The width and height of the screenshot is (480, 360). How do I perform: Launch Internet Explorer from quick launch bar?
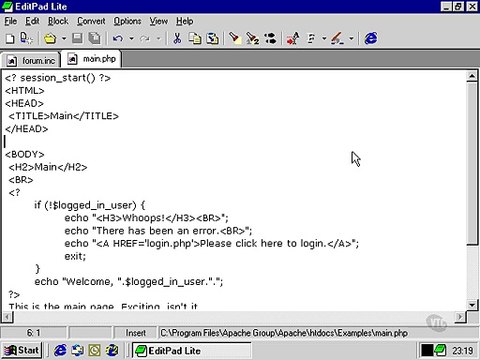pyautogui.click(x=60, y=350)
